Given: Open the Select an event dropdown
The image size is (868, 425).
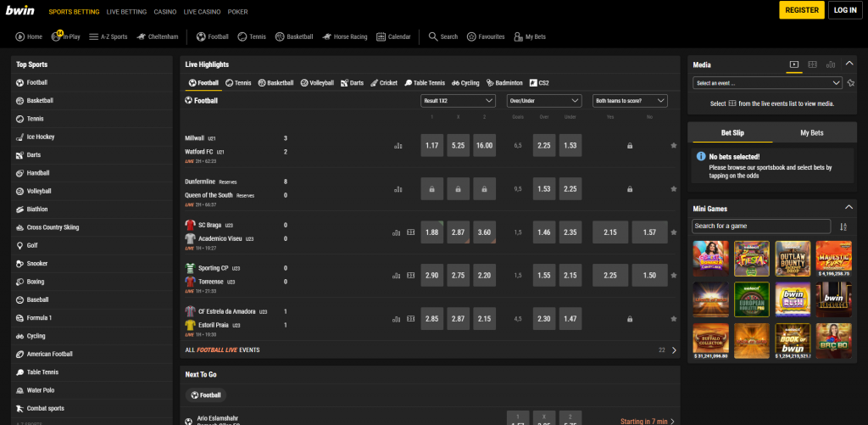Looking at the screenshot, I should (x=767, y=83).
